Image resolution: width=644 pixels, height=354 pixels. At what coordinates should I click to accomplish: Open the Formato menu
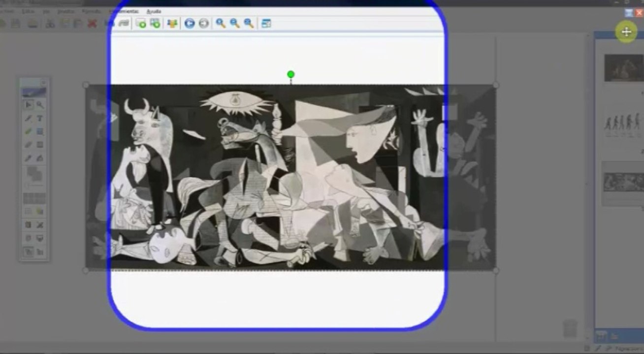[92, 11]
